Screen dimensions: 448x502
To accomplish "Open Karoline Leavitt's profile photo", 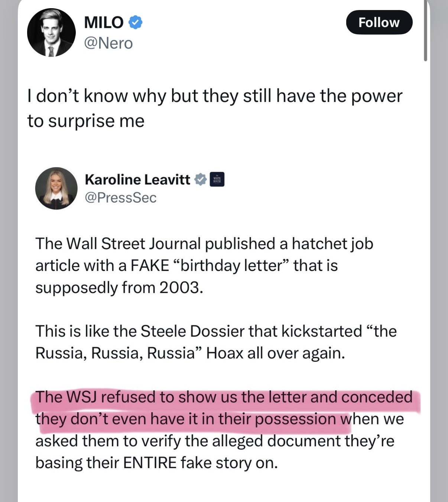I will (56, 188).
